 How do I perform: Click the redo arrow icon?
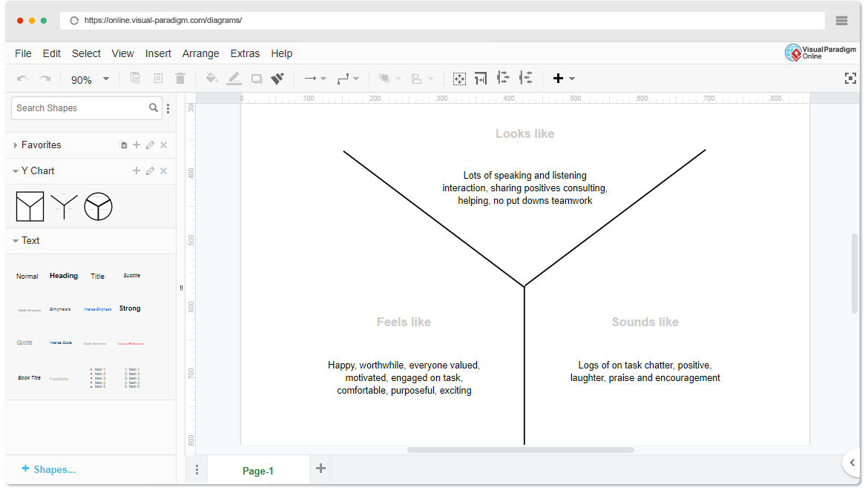tap(45, 79)
